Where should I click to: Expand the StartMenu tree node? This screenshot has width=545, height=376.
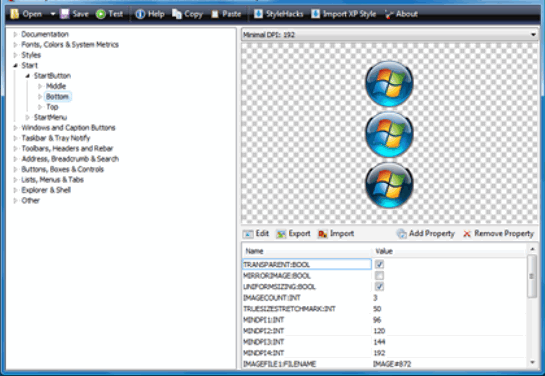tap(27, 117)
